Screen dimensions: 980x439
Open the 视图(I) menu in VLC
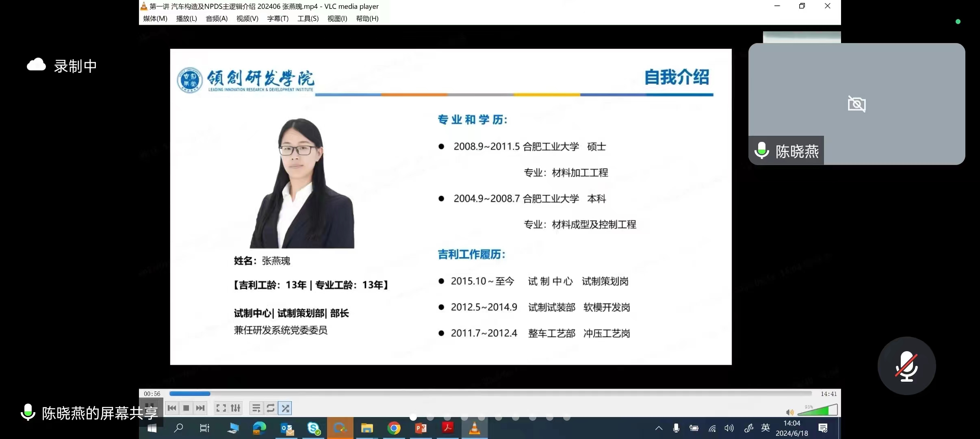point(337,18)
